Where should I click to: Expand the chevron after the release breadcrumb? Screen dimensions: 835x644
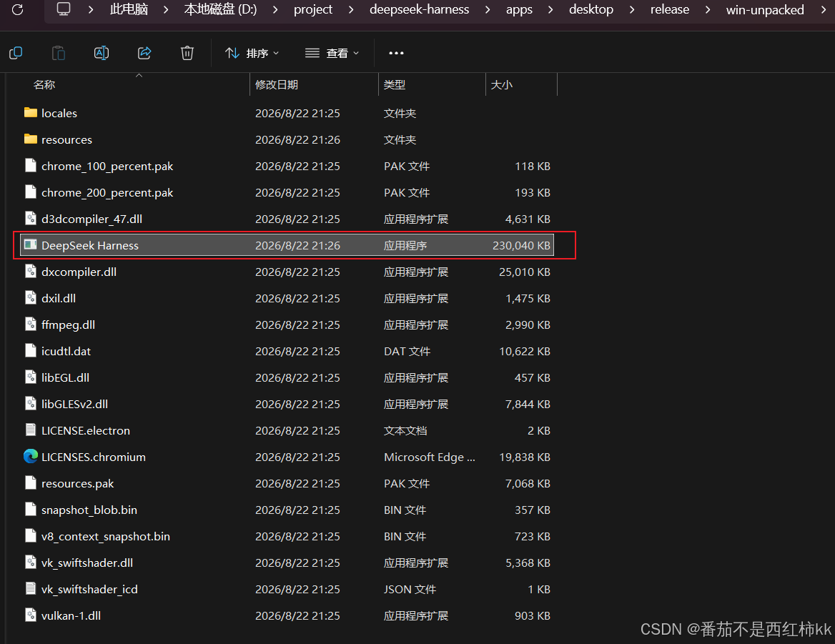pyautogui.click(x=708, y=9)
